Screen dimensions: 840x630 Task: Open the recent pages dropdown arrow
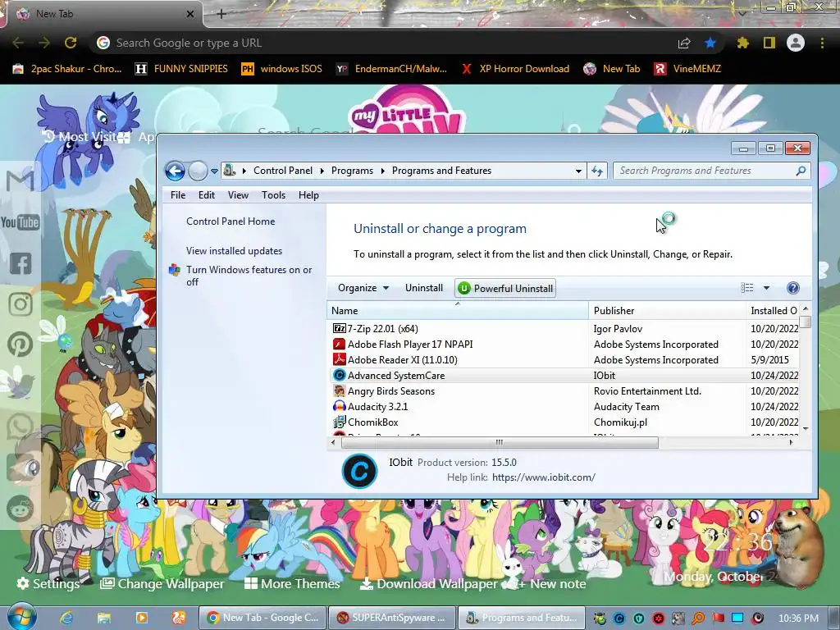(214, 171)
